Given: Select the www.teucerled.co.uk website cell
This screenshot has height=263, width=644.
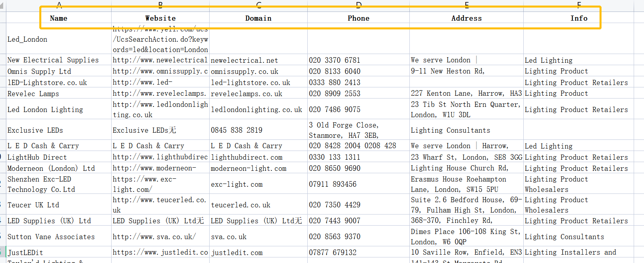Looking at the screenshot, I should [160, 205].
